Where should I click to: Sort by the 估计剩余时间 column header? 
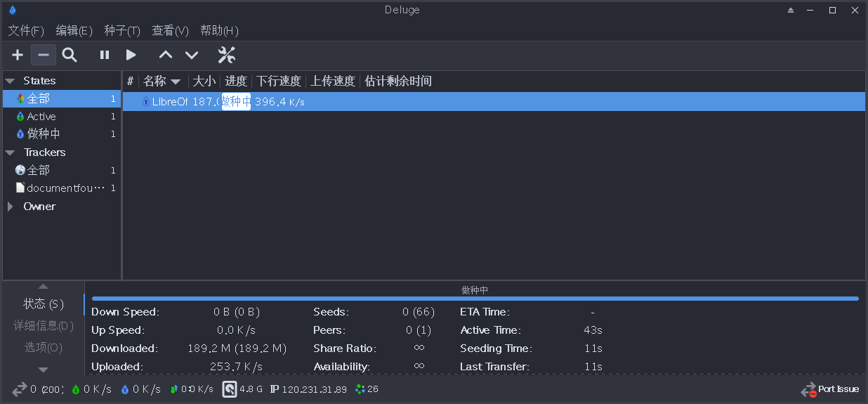[x=397, y=82]
